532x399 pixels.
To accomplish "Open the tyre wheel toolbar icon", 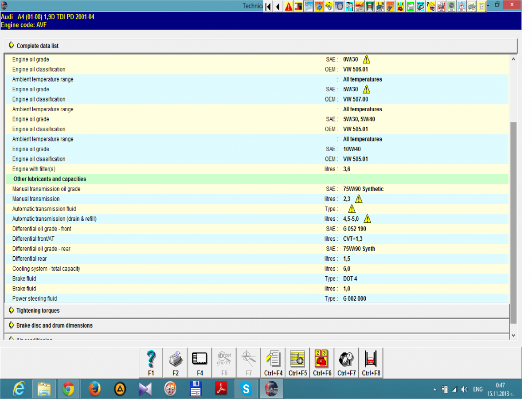I will click(339, 6).
